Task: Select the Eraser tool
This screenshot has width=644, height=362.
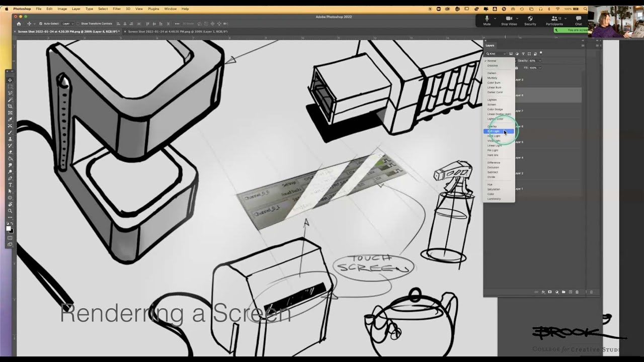Action: point(10,152)
